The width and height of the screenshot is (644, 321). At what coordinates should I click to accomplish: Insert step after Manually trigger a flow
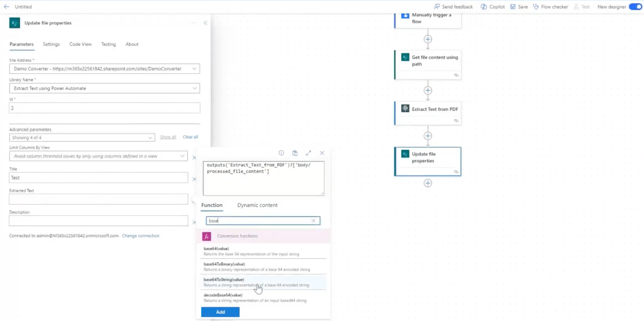[428, 39]
